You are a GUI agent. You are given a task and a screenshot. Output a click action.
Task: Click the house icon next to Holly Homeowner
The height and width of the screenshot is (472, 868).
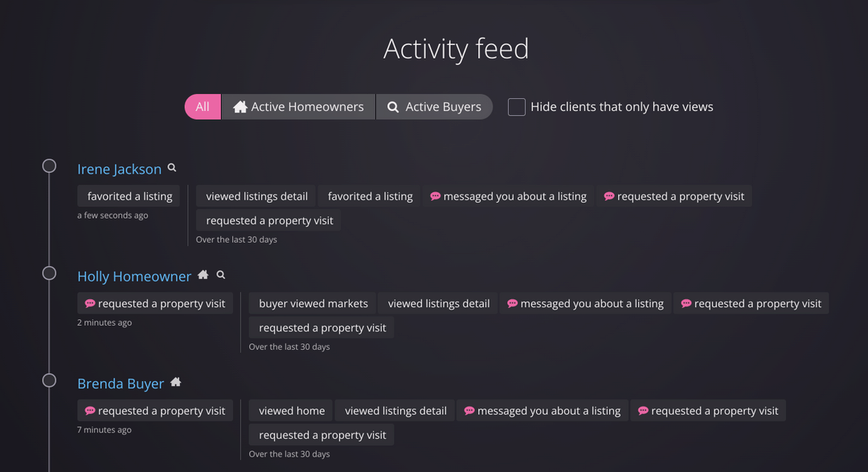tap(203, 273)
